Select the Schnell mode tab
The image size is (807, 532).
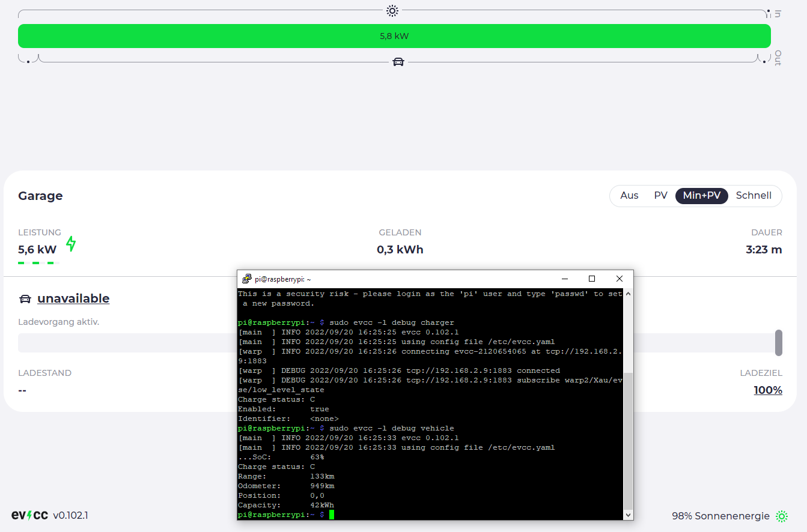click(754, 195)
